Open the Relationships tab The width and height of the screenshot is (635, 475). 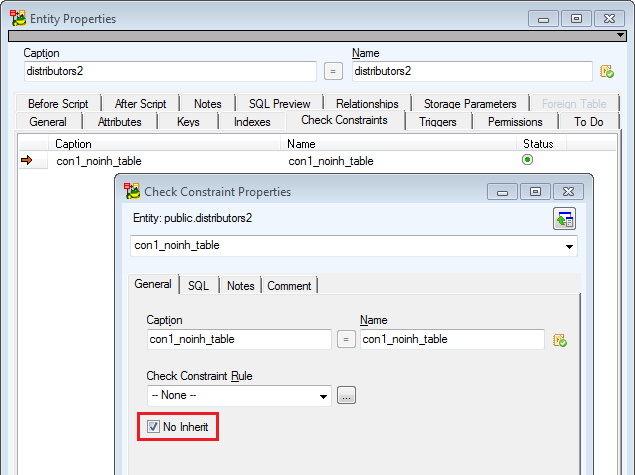[367, 104]
